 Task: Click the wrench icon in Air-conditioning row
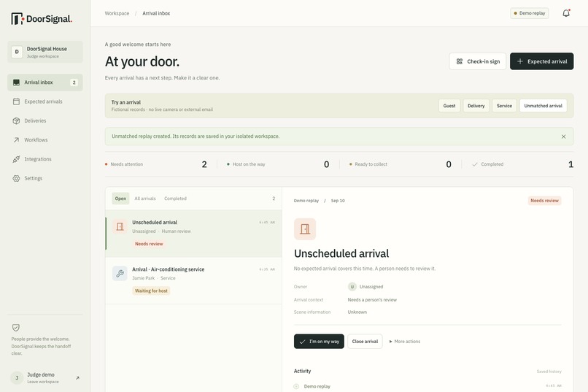click(120, 274)
